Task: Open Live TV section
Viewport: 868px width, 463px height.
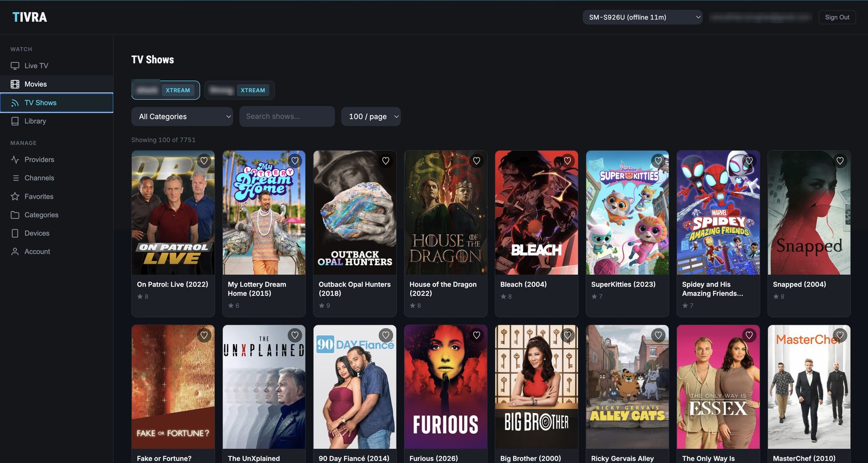Action: [56, 66]
